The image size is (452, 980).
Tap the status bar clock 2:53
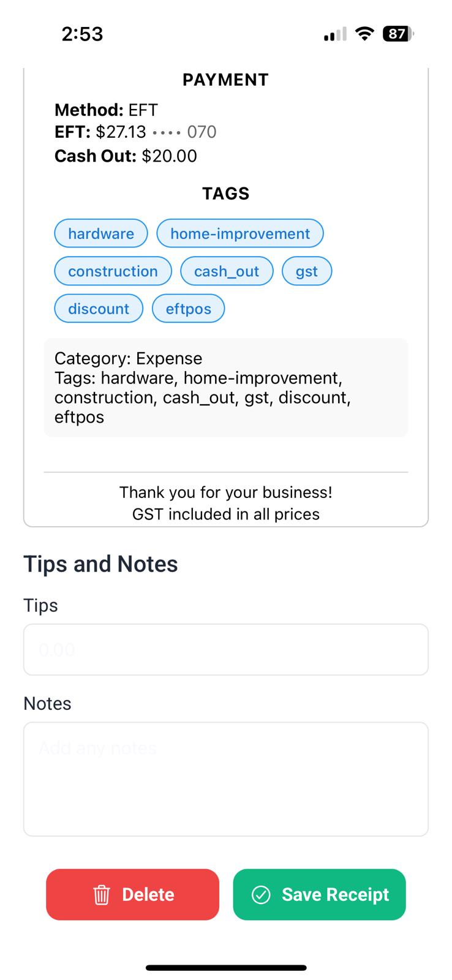pos(82,34)
